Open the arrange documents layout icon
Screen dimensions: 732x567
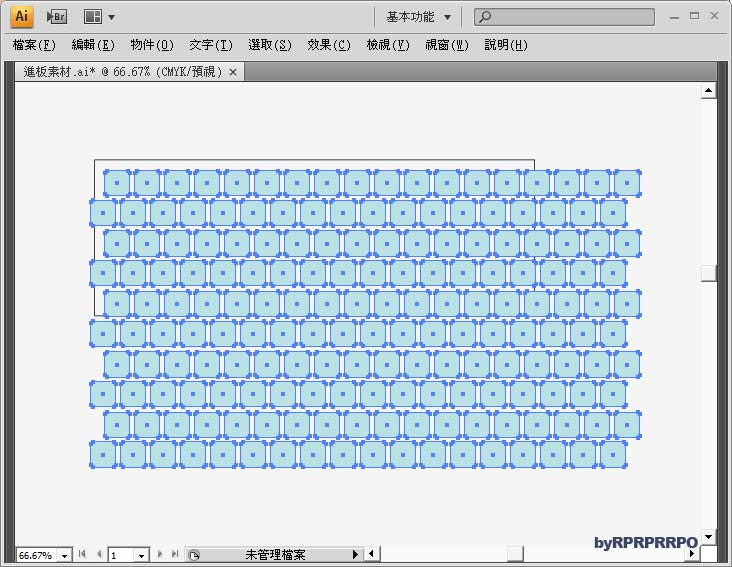pyautogui.click(x=92, y=17)
